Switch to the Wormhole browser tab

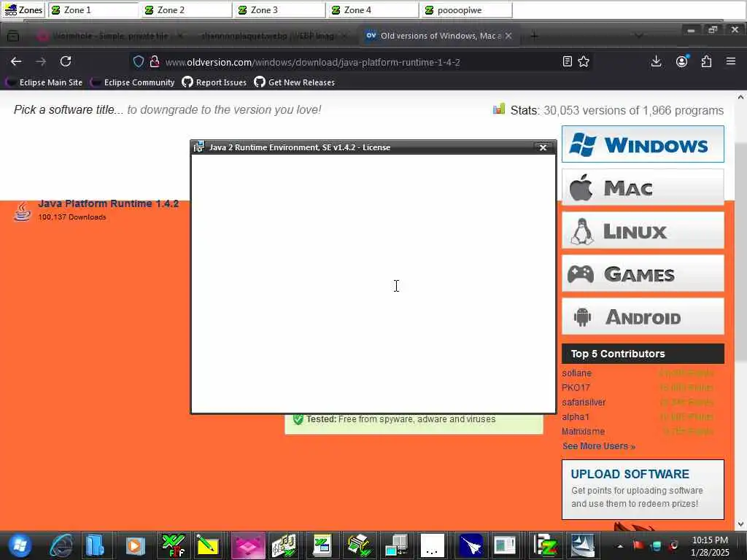(109, 36)
